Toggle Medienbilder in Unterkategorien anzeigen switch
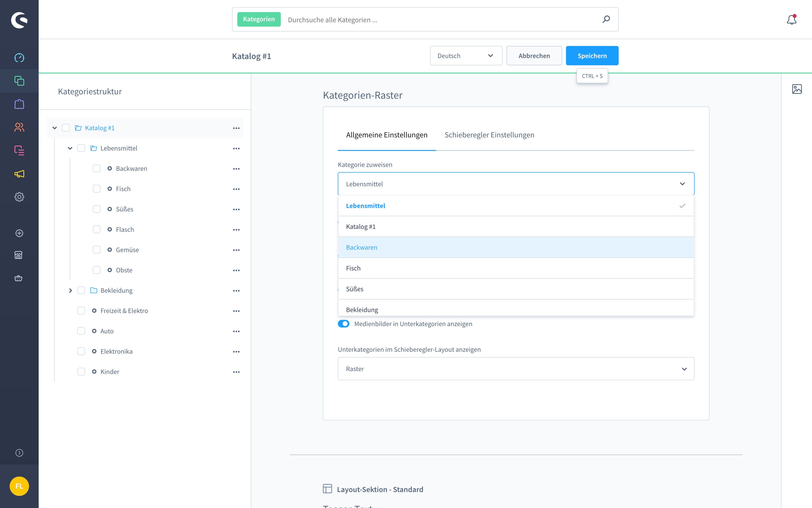The height and width of the screenshot is (508, 812). coord(344,324)
